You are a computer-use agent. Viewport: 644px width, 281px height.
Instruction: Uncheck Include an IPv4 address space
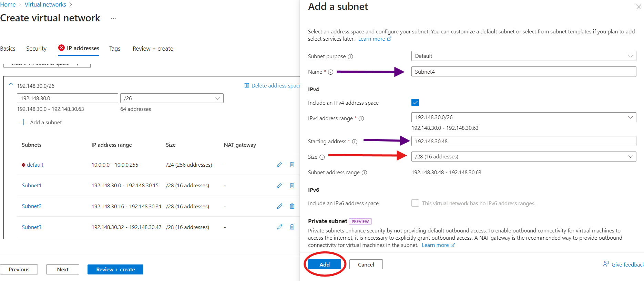point(415,103)
